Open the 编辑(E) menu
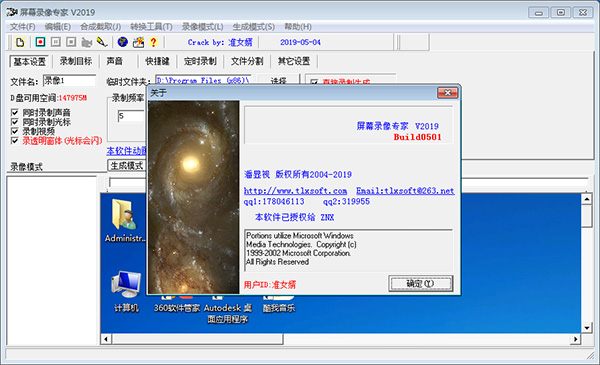This screenshot has height=365, width=600. [x=58, y=27]
